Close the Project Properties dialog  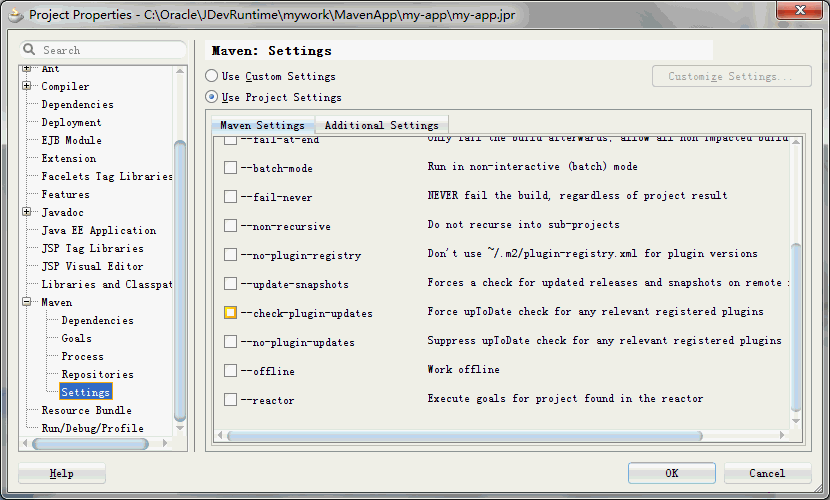[799, 10]
